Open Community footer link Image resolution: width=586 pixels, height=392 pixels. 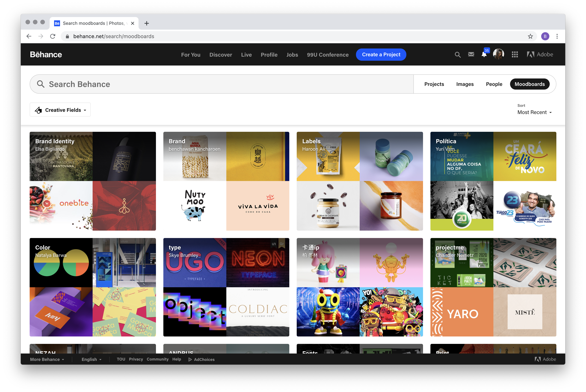pos(158,359)
